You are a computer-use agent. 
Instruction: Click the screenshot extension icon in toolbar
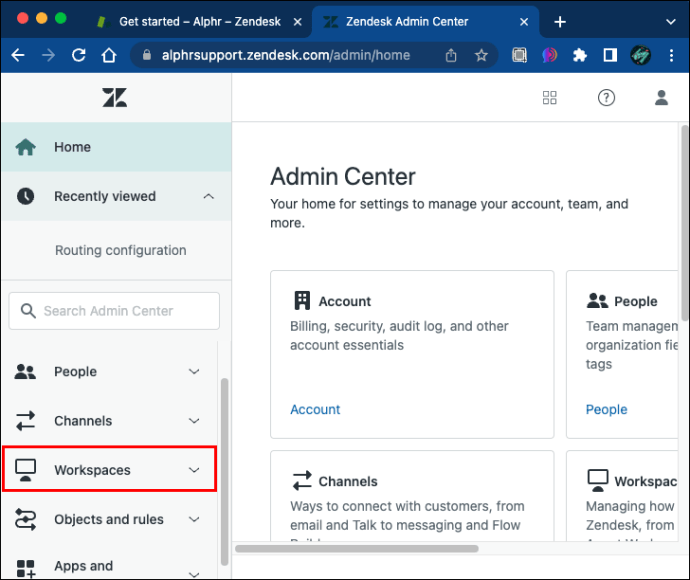click(519, 55)
